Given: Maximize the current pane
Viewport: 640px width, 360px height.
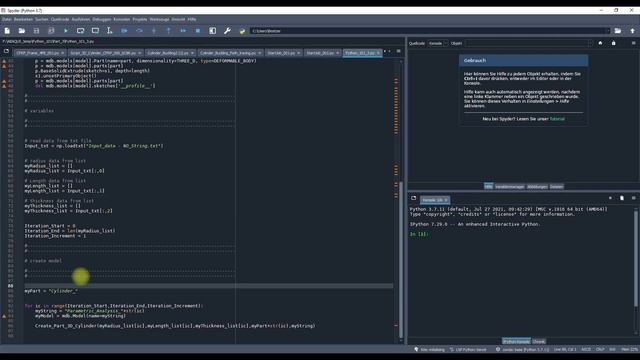Looking at the screenshot, I should (213, 31).
